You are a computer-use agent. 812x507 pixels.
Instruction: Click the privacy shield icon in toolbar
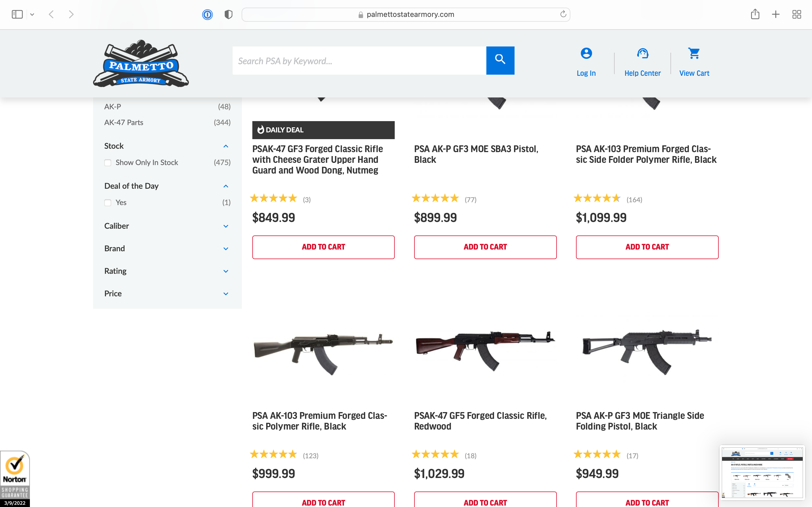point(228,14)
